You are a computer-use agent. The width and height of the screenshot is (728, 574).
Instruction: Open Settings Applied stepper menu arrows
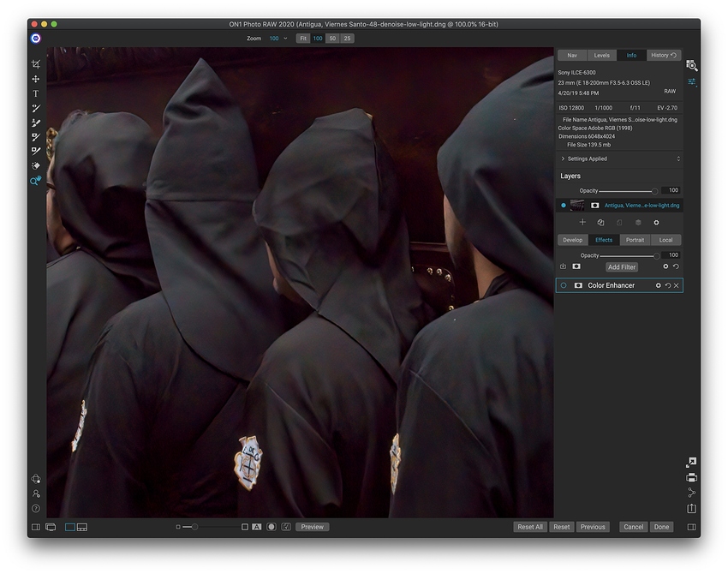point(678,158)
